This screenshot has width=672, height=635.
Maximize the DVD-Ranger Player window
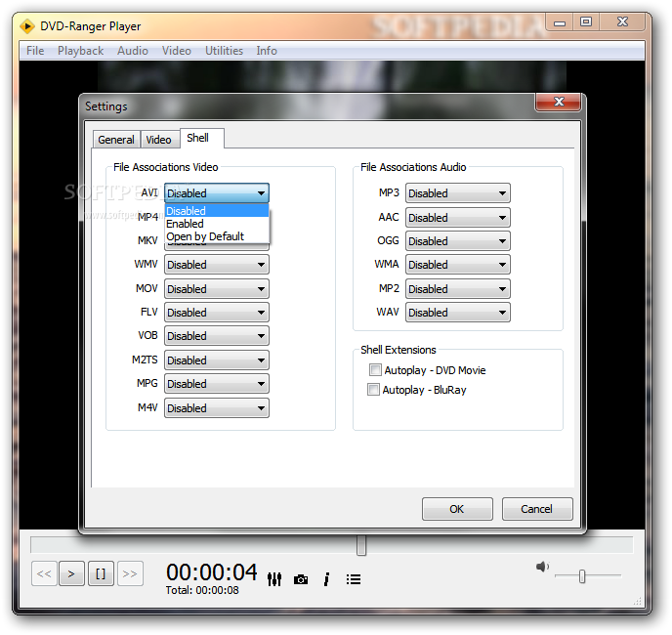coord(586,21)
